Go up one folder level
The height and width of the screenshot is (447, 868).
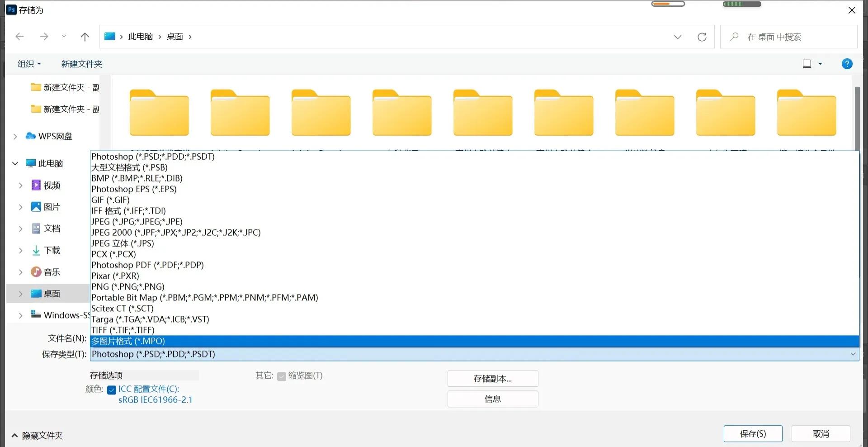pos(85,37)
